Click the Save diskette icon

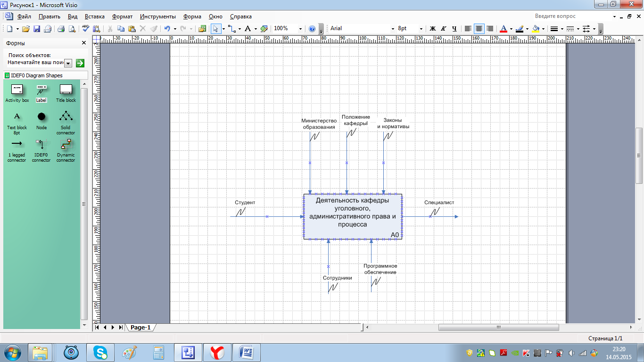pyautogui.click(x=36, y=29)
